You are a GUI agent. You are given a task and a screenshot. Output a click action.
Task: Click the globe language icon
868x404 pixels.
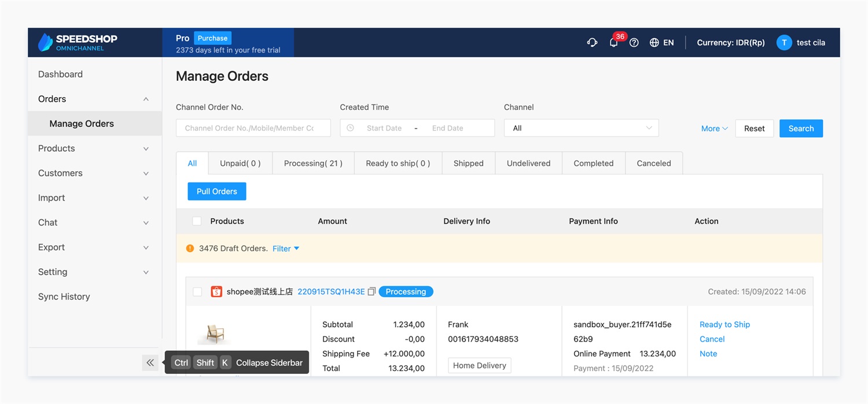point(654,43)
